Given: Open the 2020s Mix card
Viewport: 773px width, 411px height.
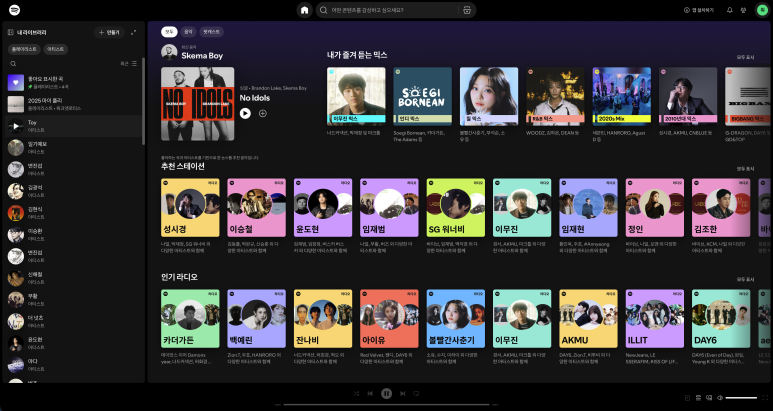Looking at the screenshot, I should 622,105.
